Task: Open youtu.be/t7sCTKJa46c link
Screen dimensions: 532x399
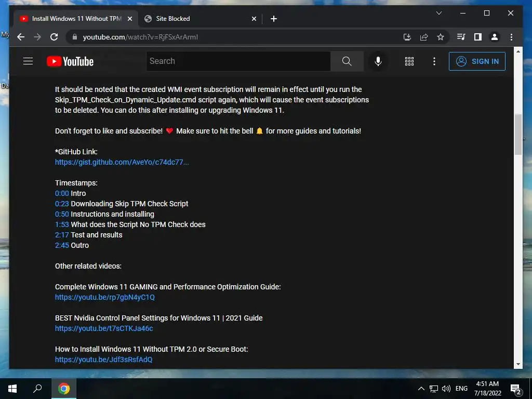Action: pyautogui.click(x=104, y=328)
